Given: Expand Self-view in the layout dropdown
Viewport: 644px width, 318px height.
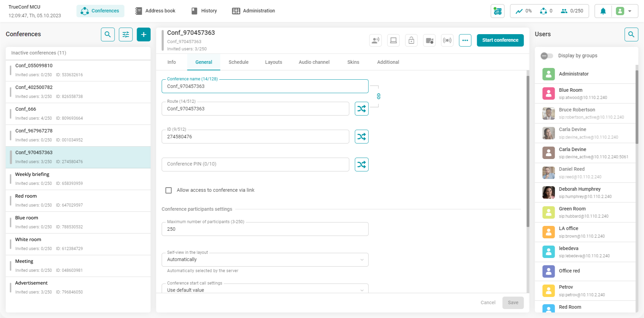Looking at the screenshot, I should pyautogui.click(x=265, y=260).
